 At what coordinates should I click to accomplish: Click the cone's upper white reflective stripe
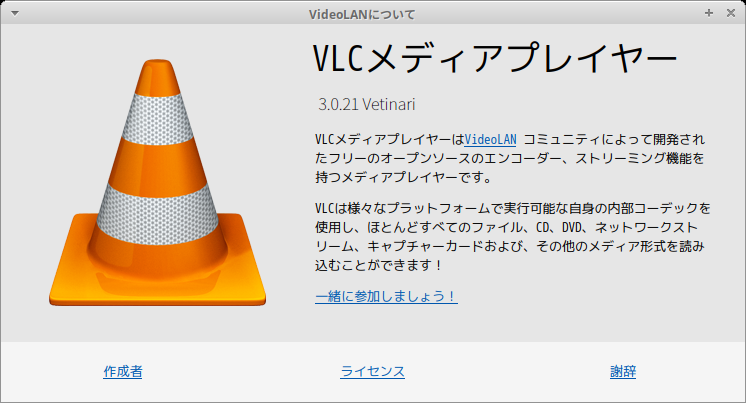coord(157,119)
